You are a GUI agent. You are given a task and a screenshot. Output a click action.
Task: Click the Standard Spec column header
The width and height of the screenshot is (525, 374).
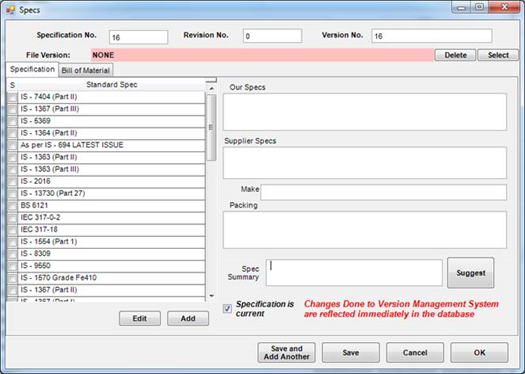click(111, 85)
